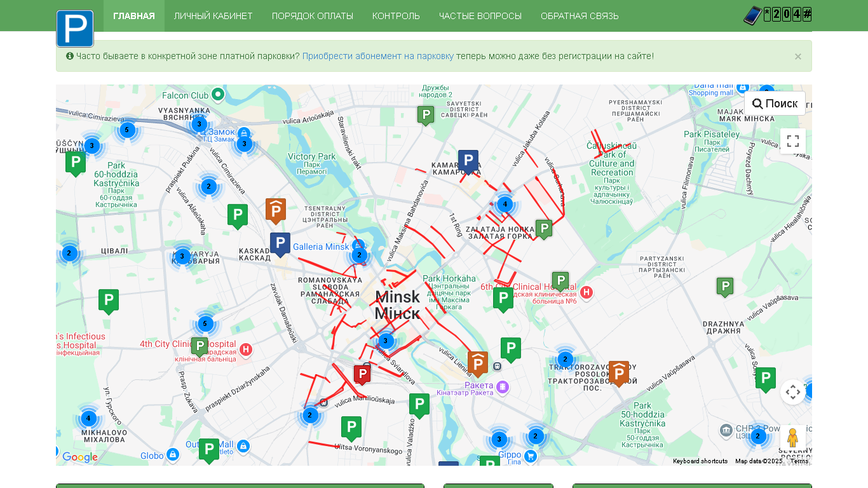Open the КОНТРОЛЬ menu item
Viewport: 868px width, 488px height.
[x=396, y=16]
